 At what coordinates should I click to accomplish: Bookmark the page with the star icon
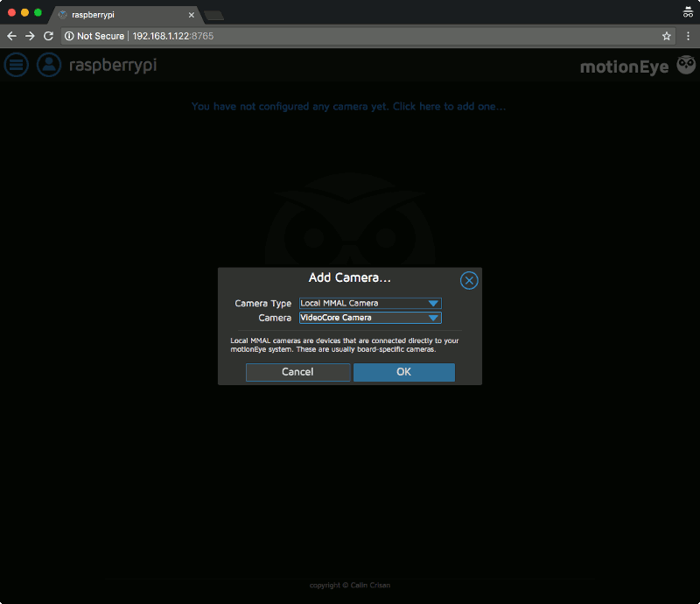666,36
